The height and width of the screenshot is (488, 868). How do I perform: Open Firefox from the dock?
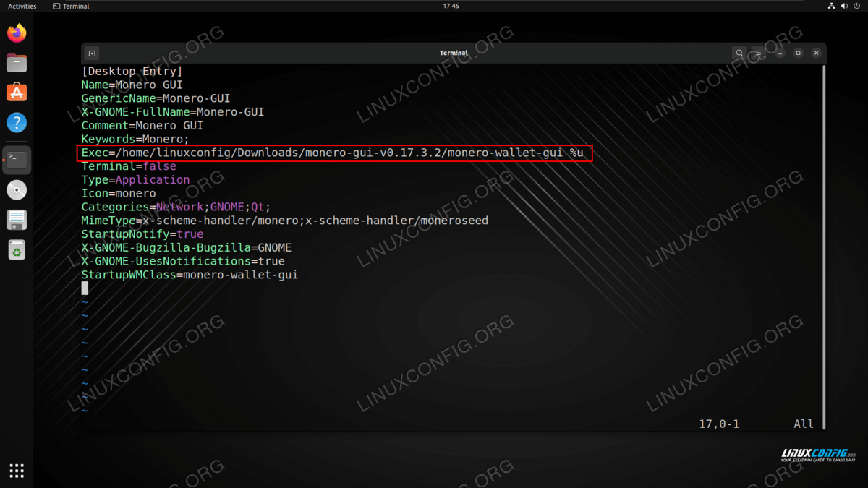pyautogui.click(x=17, y=33)
